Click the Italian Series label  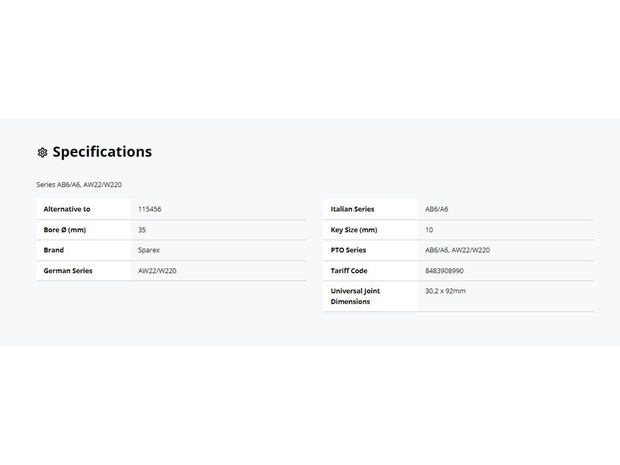tap(352, 209)
